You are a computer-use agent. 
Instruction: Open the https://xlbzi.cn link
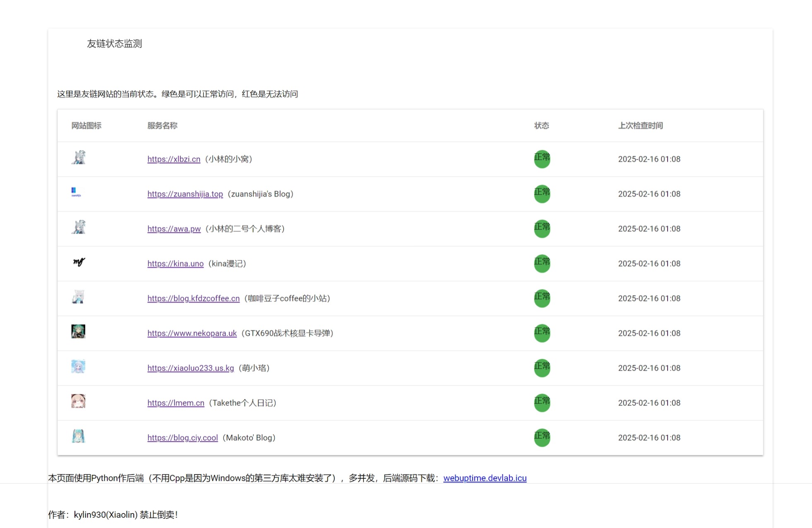click(x=174, y=159)
